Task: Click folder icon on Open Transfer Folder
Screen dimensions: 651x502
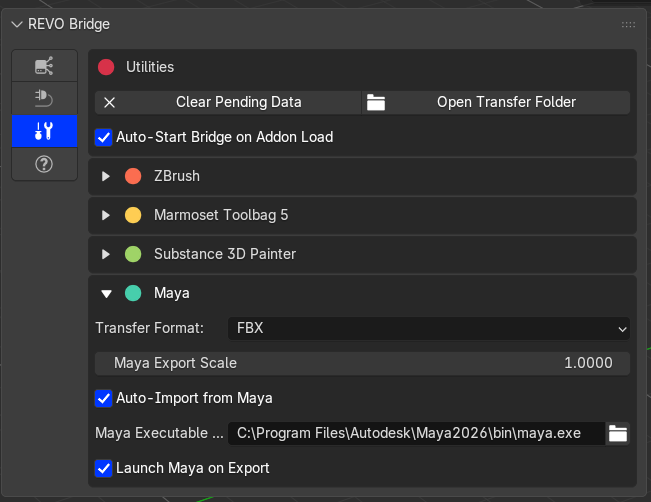Action: point(376,103)
